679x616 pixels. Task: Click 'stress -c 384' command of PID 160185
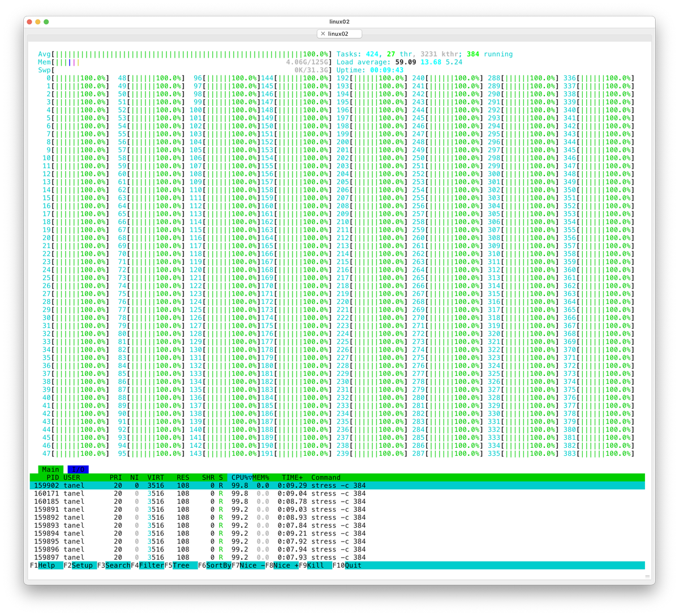[338, 501]
